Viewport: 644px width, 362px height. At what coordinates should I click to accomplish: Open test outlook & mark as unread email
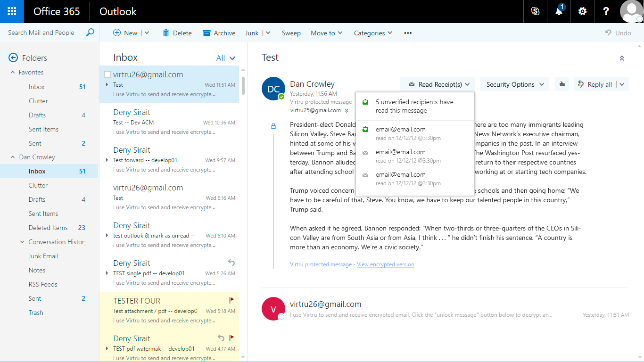click(170, 235)
